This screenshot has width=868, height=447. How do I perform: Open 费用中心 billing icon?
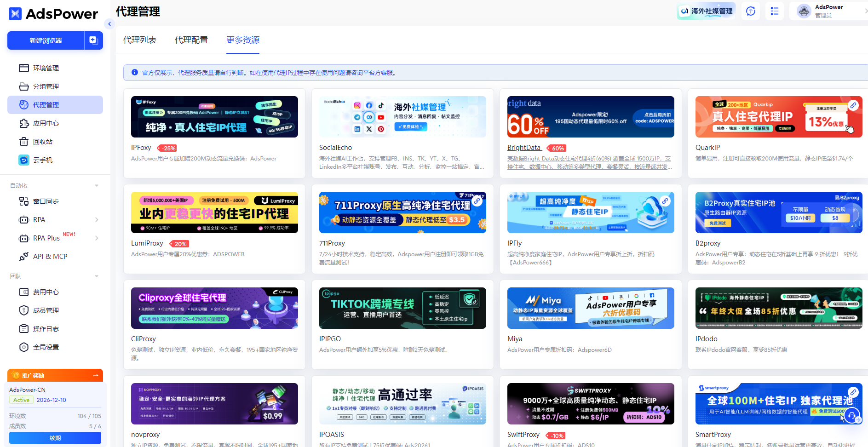(24, 292)
